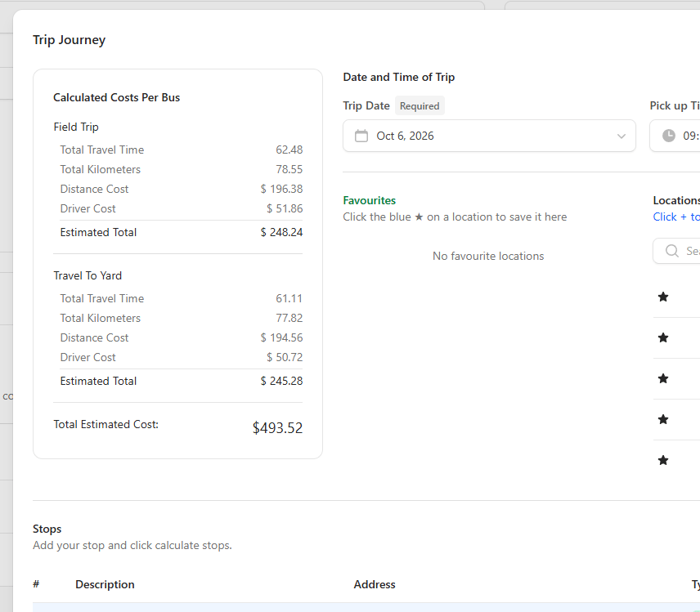Click the Driver Cost value $ 50.72
The image size is (700, 612).
click(x=285, y=357)
